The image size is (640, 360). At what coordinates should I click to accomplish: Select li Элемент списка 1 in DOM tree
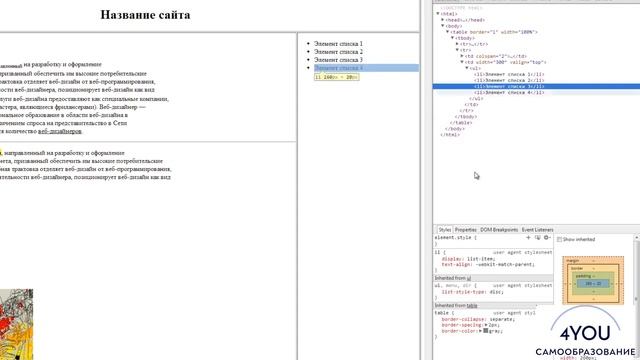509,74
